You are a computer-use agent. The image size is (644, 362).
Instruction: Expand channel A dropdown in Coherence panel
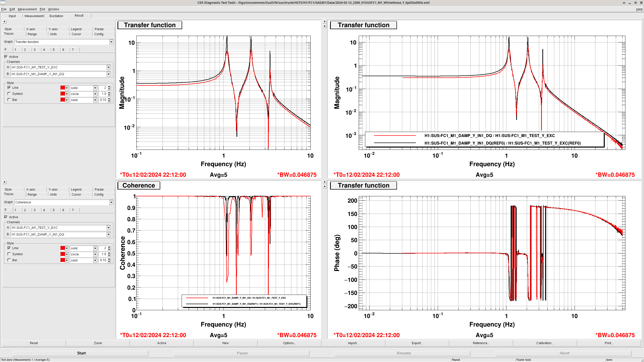tap(108, 228)
